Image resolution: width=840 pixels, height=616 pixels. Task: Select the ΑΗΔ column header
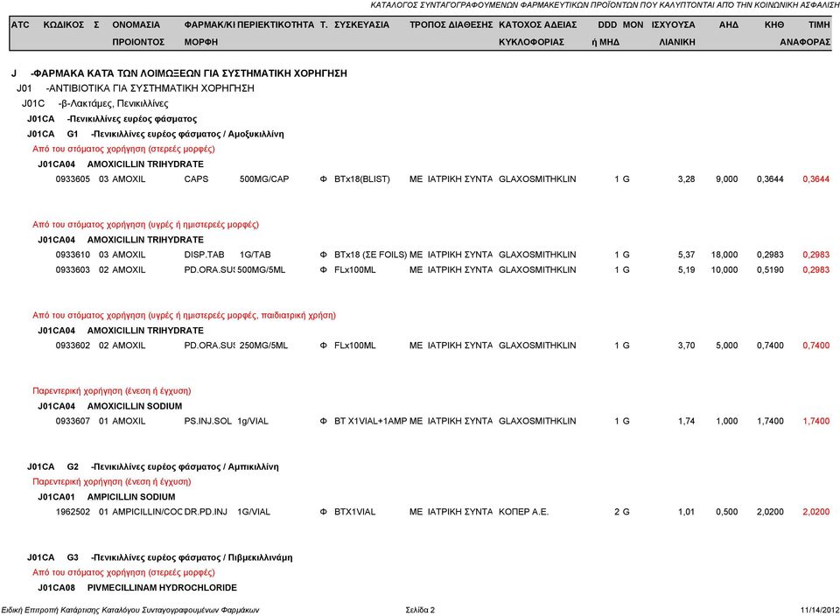[x=729, y=24]
